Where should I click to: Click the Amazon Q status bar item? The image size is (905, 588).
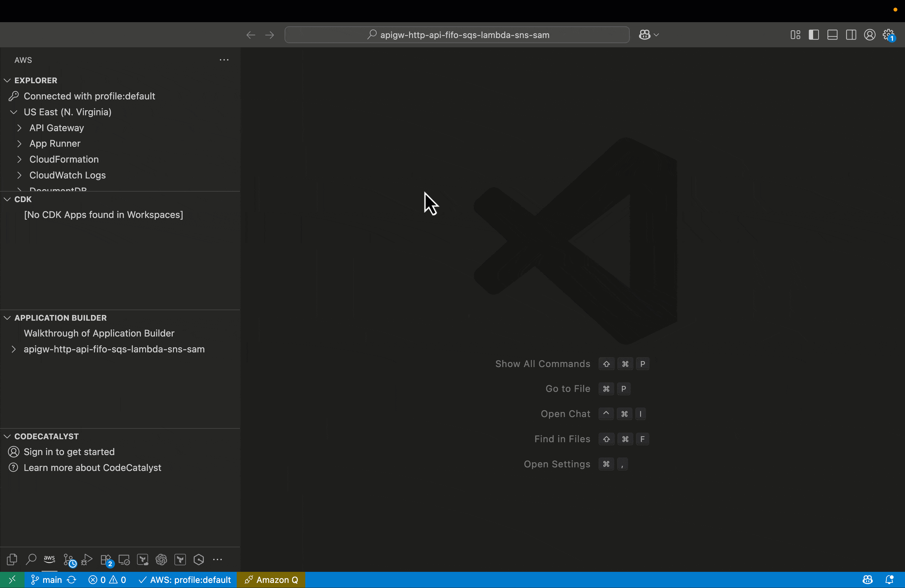(271, 580)
